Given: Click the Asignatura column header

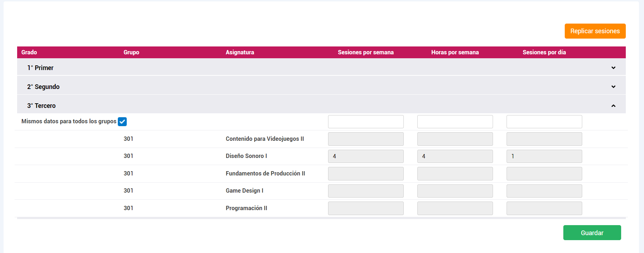Looking at the screenshot, I should tap(240, 53).
